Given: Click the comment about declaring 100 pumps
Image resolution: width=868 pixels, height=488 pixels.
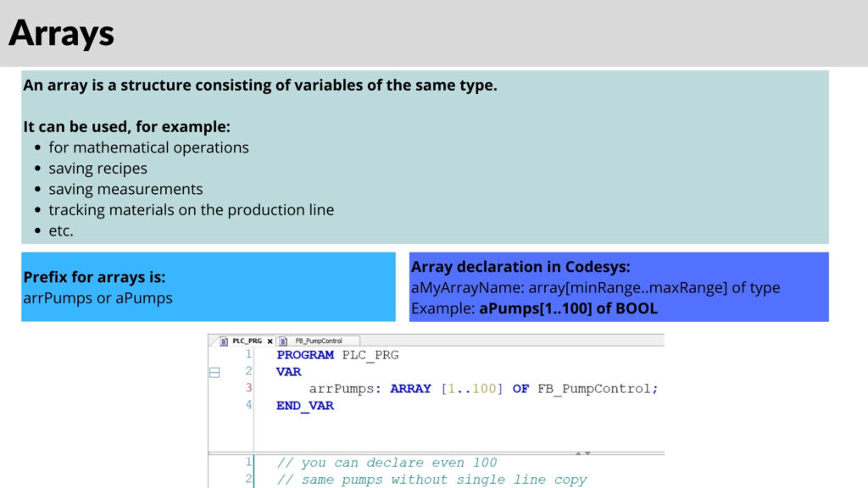Looking at the screenshot, I should click(x=390, y=463).
